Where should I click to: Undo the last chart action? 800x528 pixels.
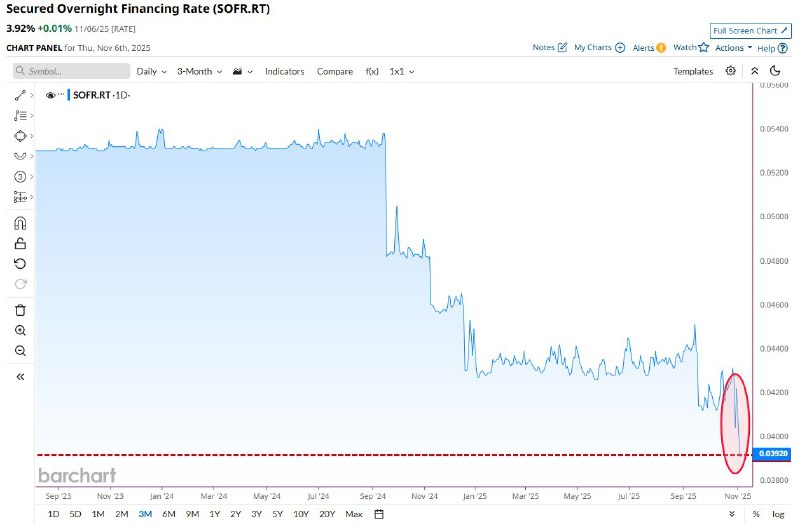(x=20, y=264)
